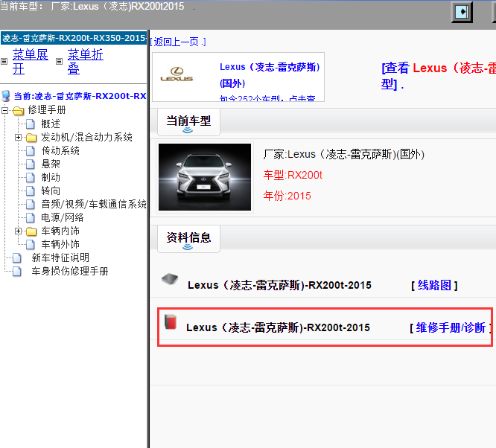Click the 车型:RX200t text
The width and height of the screenshot is (496, 448).
[x=293, y=175]
